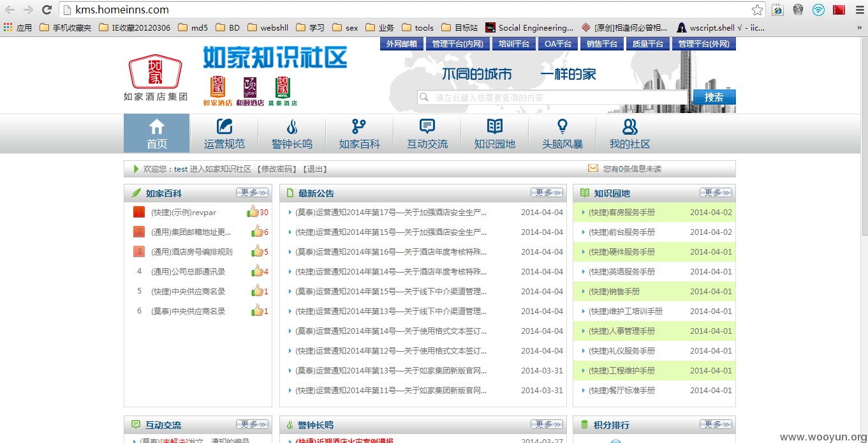868x443 pixels.
Task: Open 手机收藏夹 bookmark folder
Action: point(66,27)
